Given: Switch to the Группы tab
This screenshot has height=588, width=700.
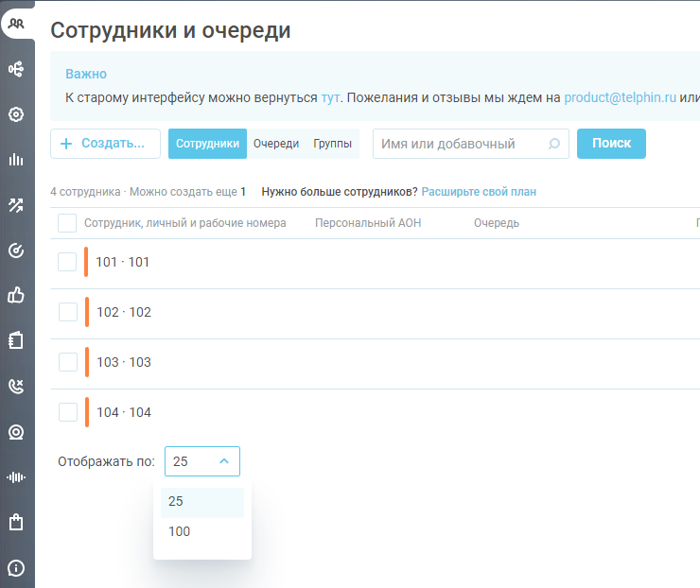Looking at the screenshot, I should (x=332, y=144).
